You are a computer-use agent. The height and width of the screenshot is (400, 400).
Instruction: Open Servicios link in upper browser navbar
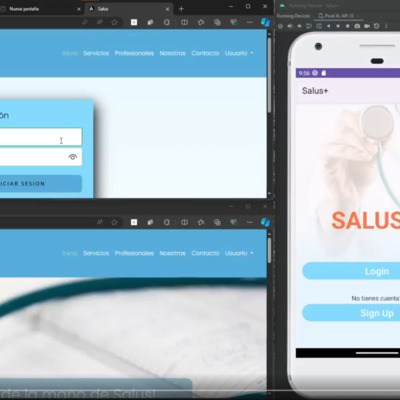coord(96,53)
